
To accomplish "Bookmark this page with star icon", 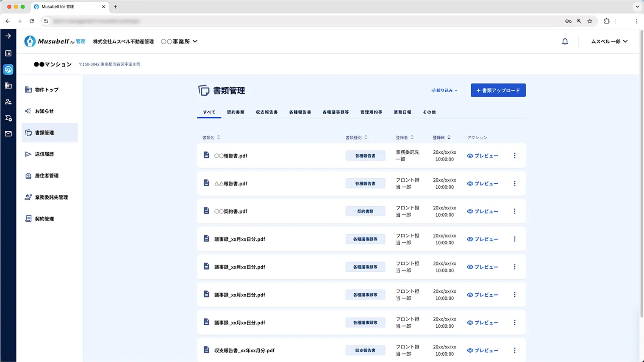I will [x=590, y=21].
